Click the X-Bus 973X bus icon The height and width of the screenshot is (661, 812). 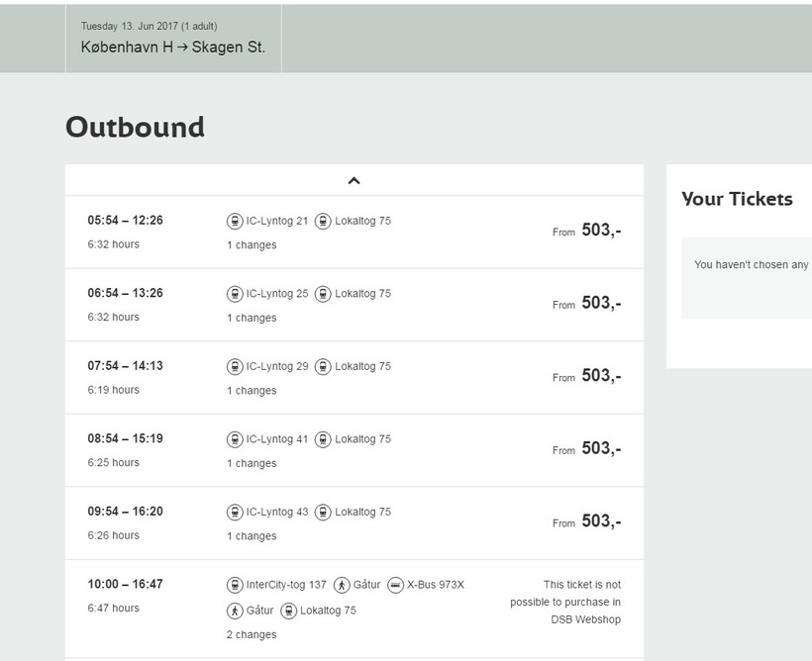point(395,585)
